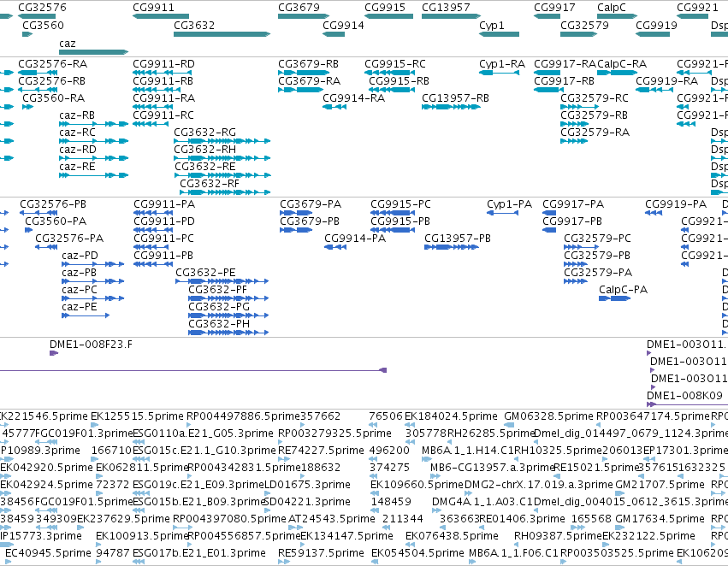
Task: Click the CG9917 gene label in top track
Action: click(x=554, y=8)
